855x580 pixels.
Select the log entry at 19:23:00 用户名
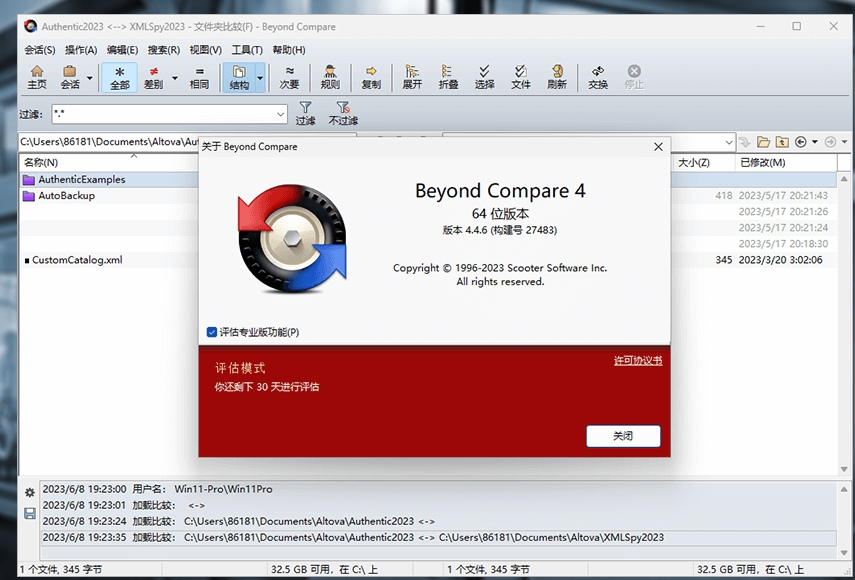click(438, 489)
